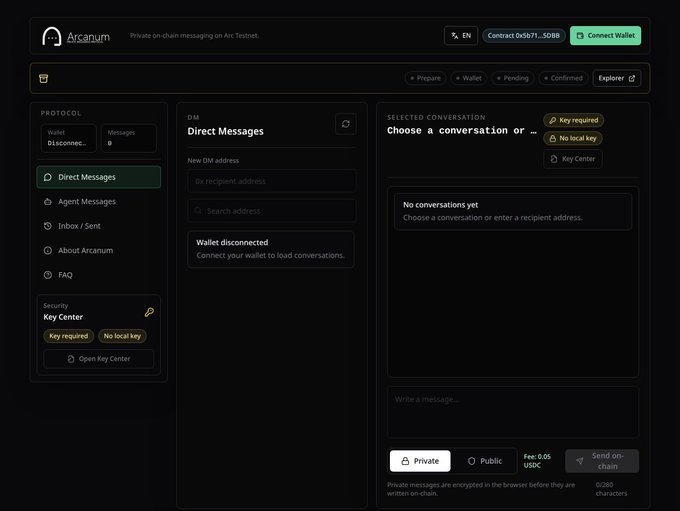Open the EN language selector
Image resolution: width=680 pixels, height=511 pixels.
click(x=461, y=36)
